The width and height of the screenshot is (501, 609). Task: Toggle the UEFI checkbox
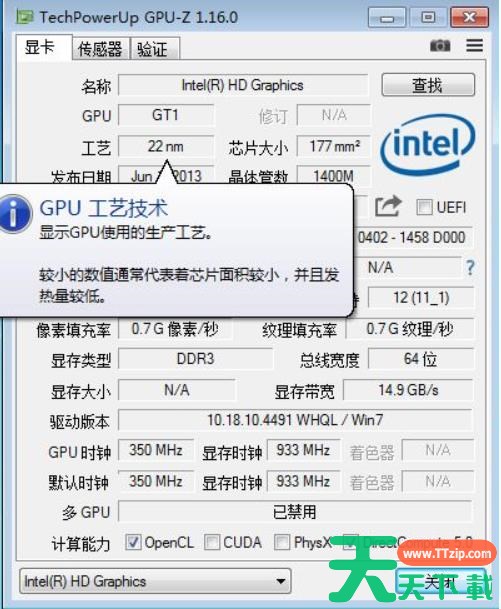tap(424, 207)
